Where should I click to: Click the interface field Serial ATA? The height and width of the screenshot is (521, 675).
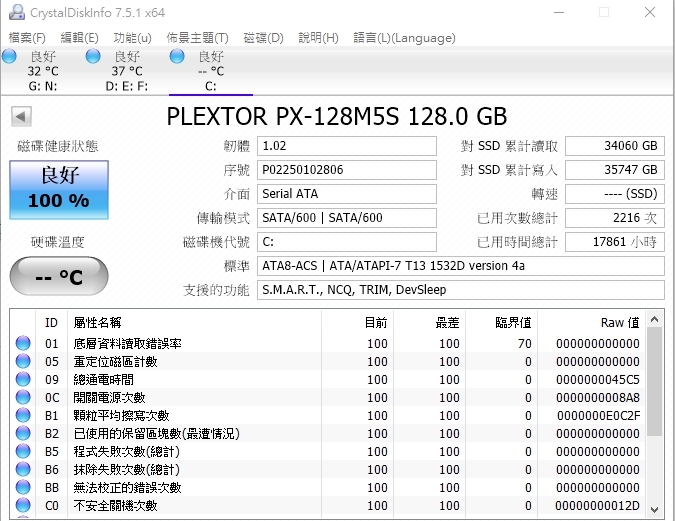tap(347, 194)
